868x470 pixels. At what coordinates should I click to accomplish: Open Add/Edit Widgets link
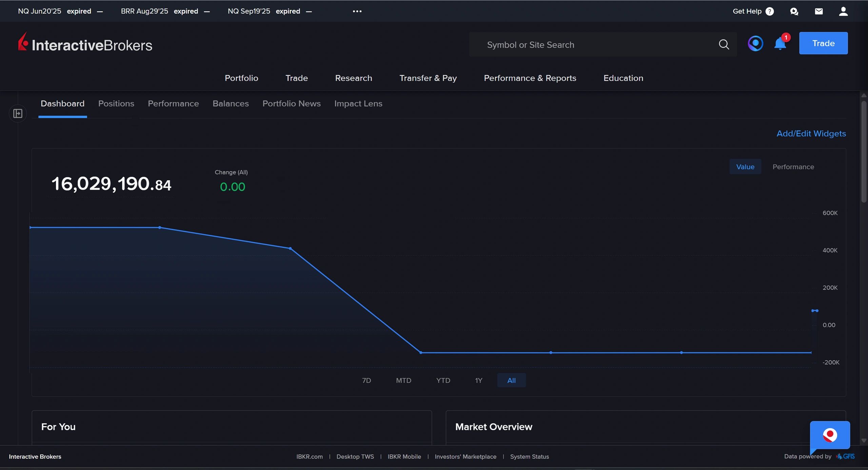click(811, 133)
